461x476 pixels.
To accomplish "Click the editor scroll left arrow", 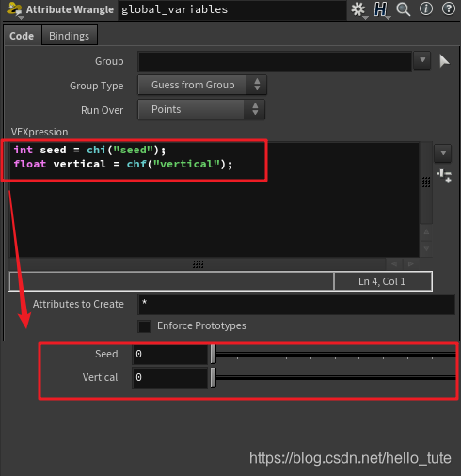I will [394, 264].
